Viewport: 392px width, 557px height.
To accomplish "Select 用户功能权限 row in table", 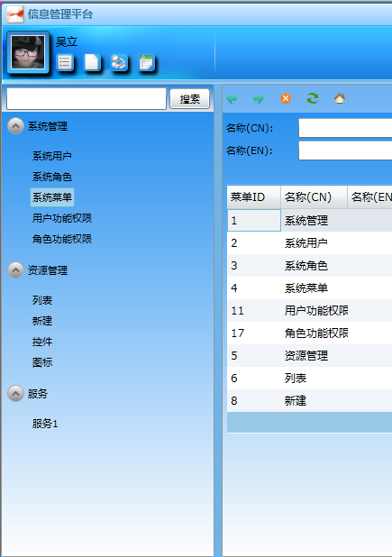I will 310,310.
